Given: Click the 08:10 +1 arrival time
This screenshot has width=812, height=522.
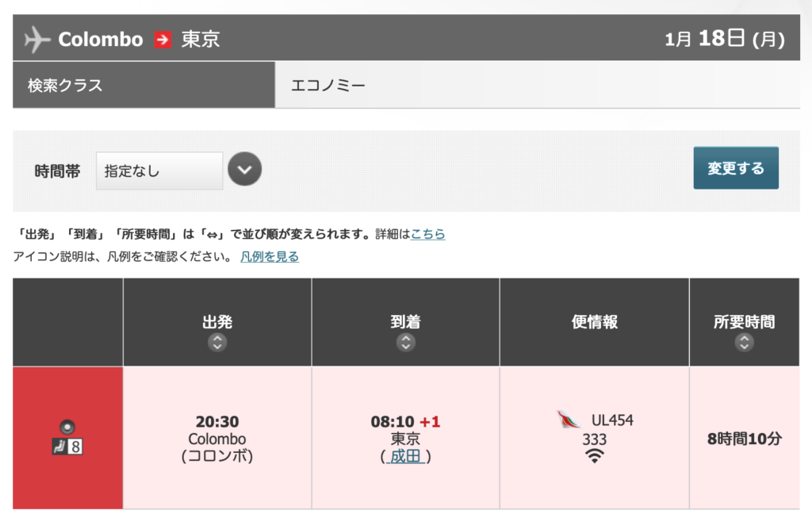Looking at the screenshot, I should (405, 421).
